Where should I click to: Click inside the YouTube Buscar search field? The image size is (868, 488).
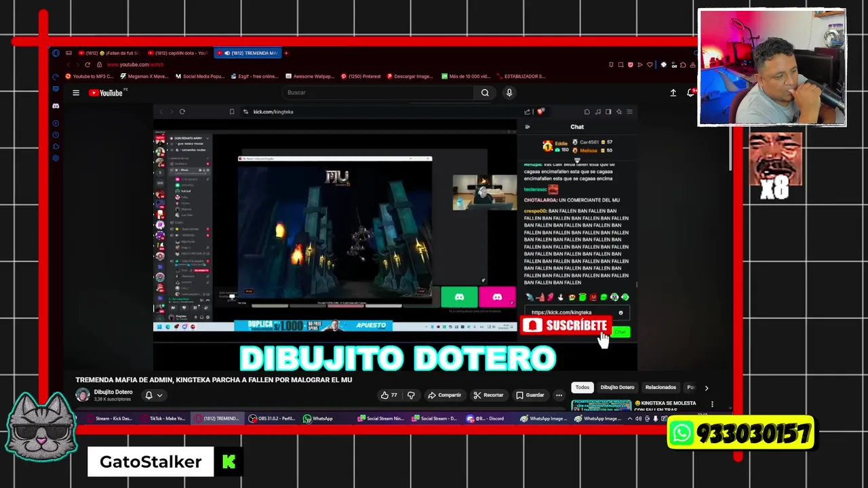(x=378, y=93)
